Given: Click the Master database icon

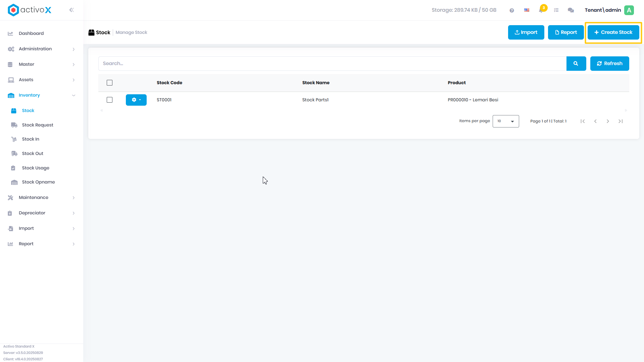Looking at the screenshot, I should 10,64.
